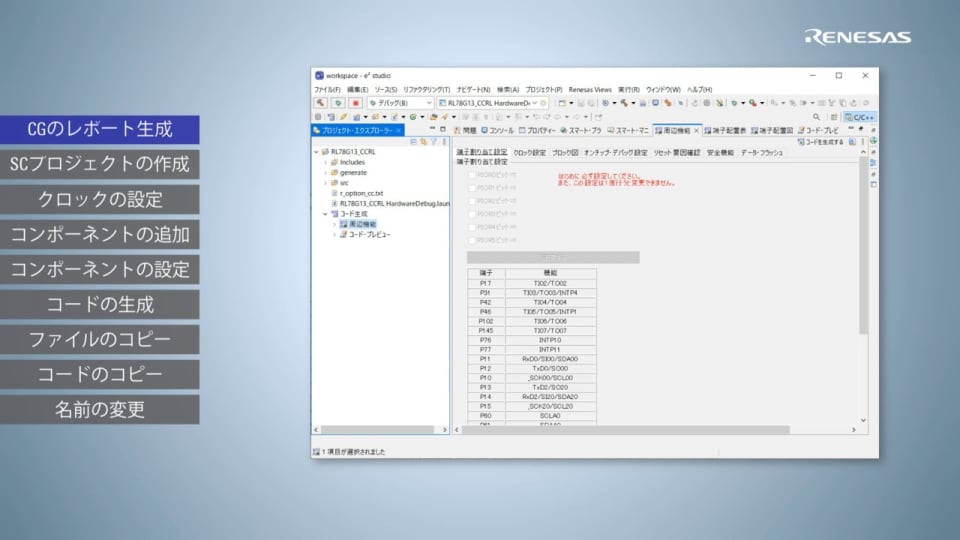This screenshot has height=540, width=960.
Task: Select the r_option_cc.txt file
Action: (x=361, y=193)
